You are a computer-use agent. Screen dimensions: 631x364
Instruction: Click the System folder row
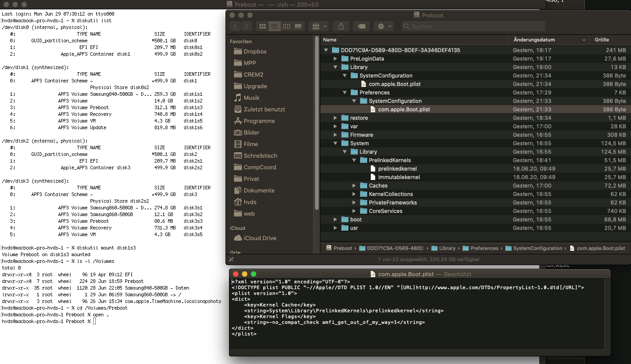[x=475, y=143]
